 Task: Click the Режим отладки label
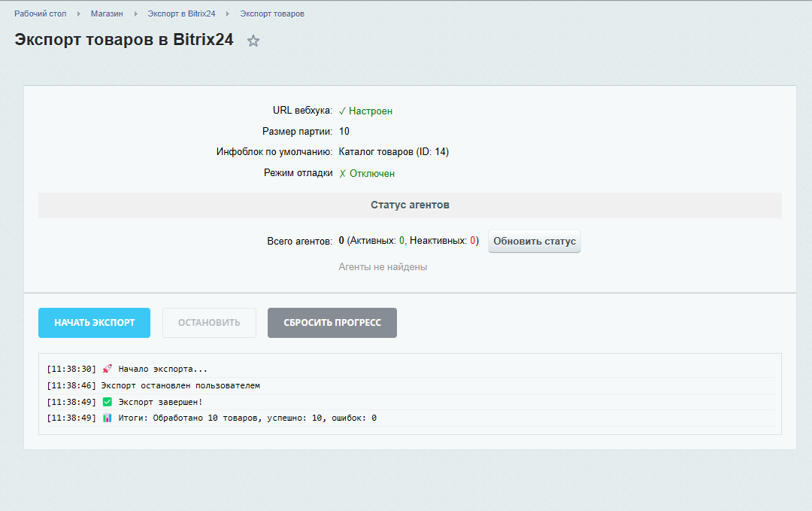[x=298, y=172]
